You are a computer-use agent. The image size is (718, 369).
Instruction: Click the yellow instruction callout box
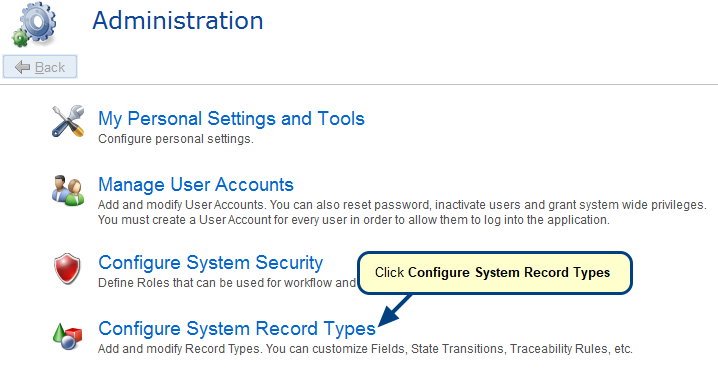pos(495,273)
